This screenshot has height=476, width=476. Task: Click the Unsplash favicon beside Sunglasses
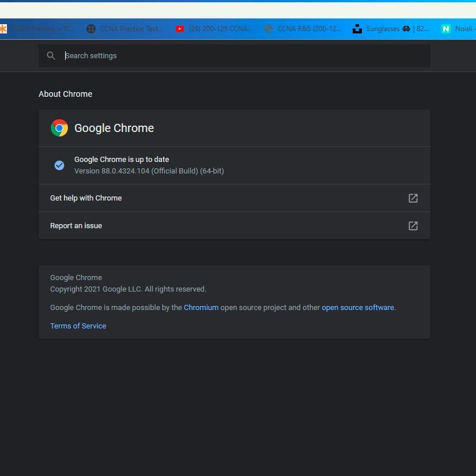click(357, 29)
